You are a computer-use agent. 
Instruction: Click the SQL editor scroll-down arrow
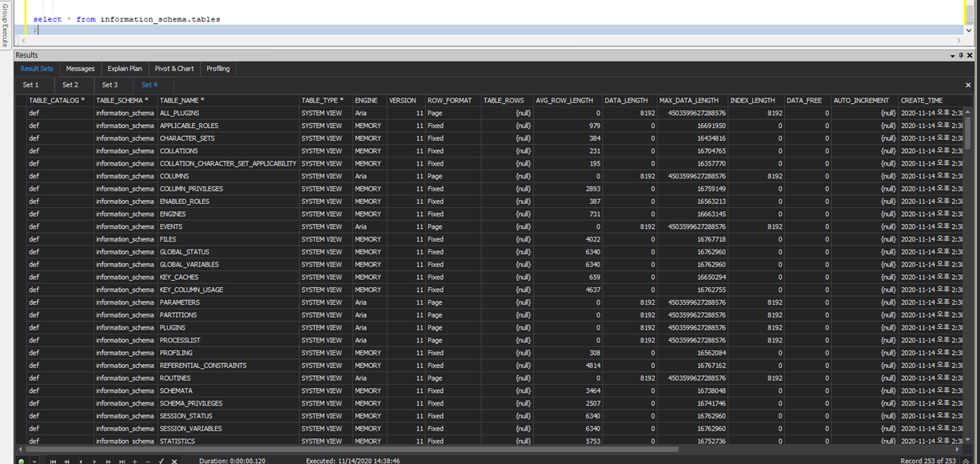(969, 30)
